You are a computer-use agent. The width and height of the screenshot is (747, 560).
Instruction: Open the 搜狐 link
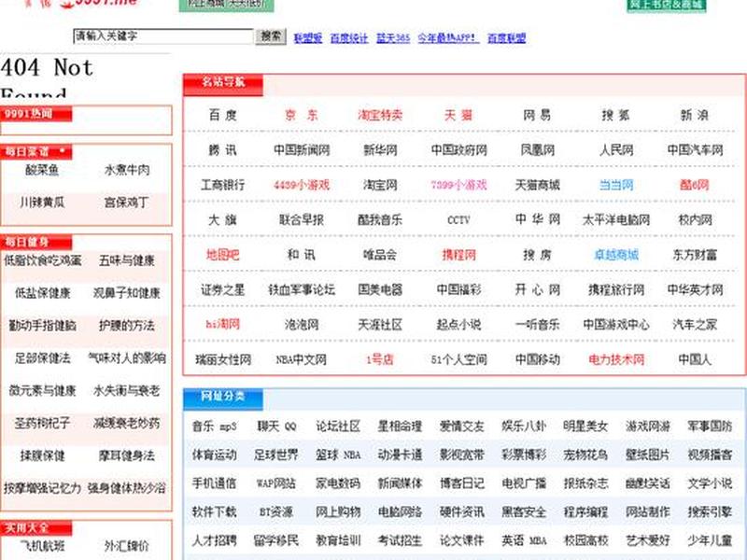pyautogui.click(x=615, y=115)
